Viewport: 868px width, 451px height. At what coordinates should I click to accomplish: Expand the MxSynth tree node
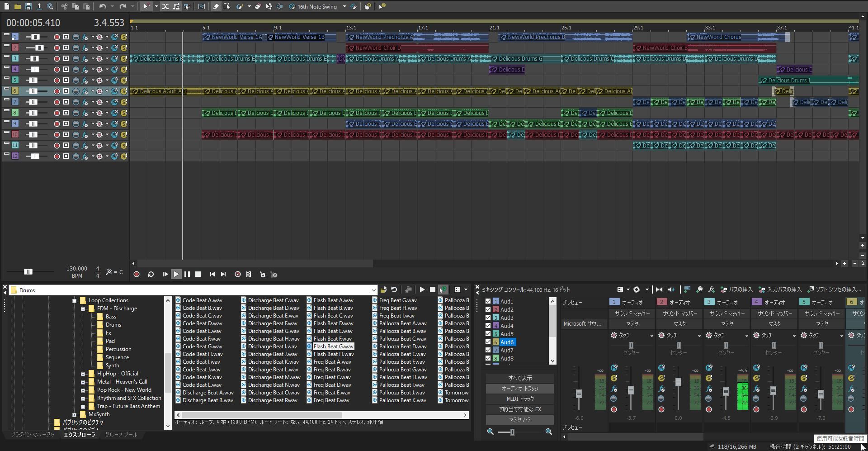(x=74, y=415)
